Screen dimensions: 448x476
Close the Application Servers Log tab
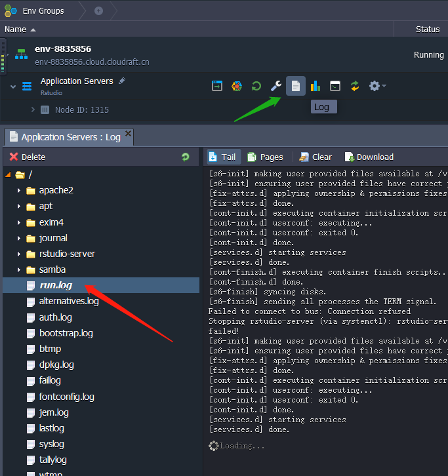pyautogui.click(x=128, y=134)
